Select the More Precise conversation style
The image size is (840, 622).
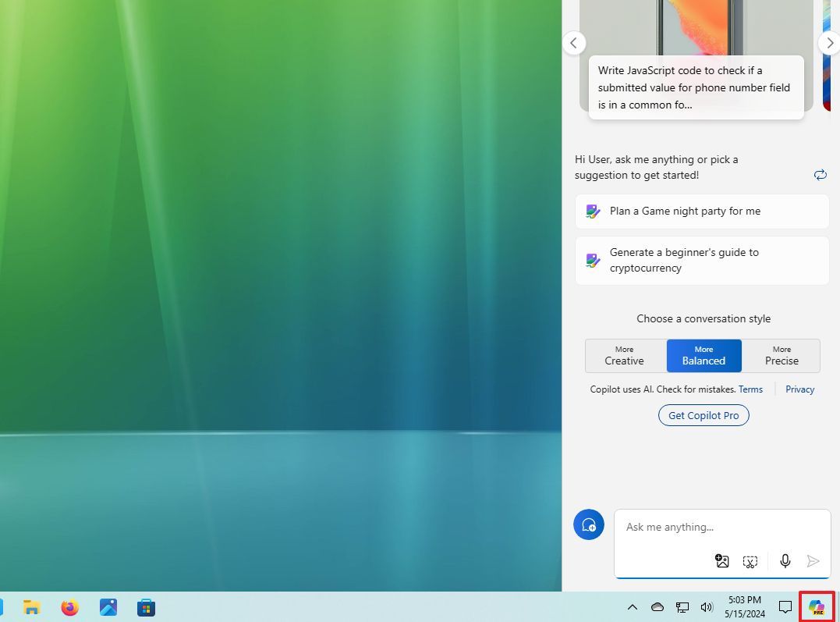click(x=781, y=356)
